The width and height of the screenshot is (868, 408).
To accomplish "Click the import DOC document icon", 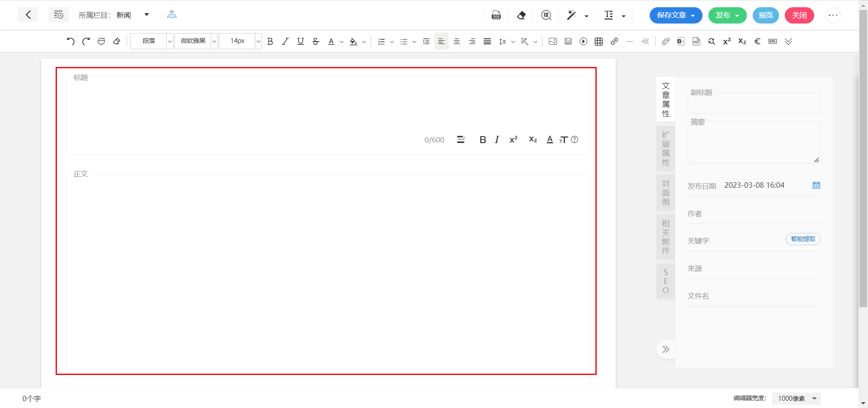I will click(x=496, y=15).
